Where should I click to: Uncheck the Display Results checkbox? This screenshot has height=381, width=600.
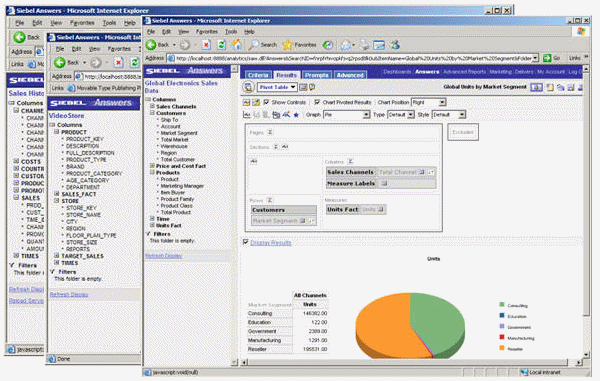click(x=246, y=242)
